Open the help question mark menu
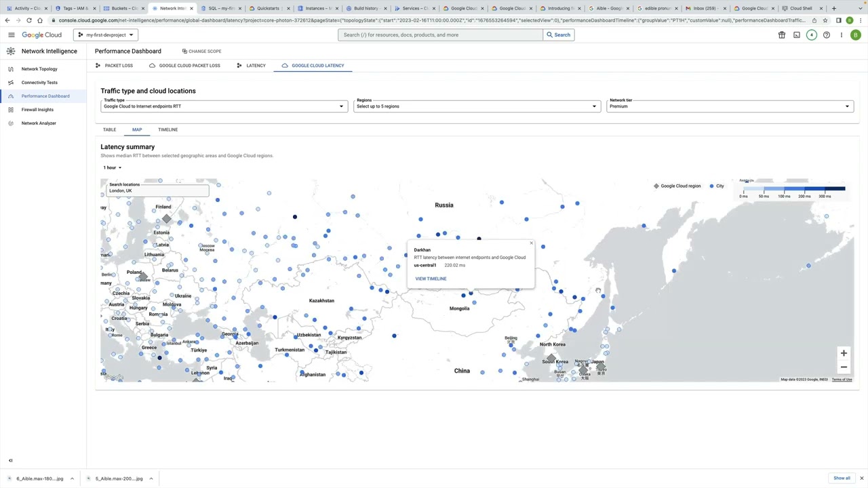Image resolution: width=868 pixels, height=488 pixels. click(827, 35)
